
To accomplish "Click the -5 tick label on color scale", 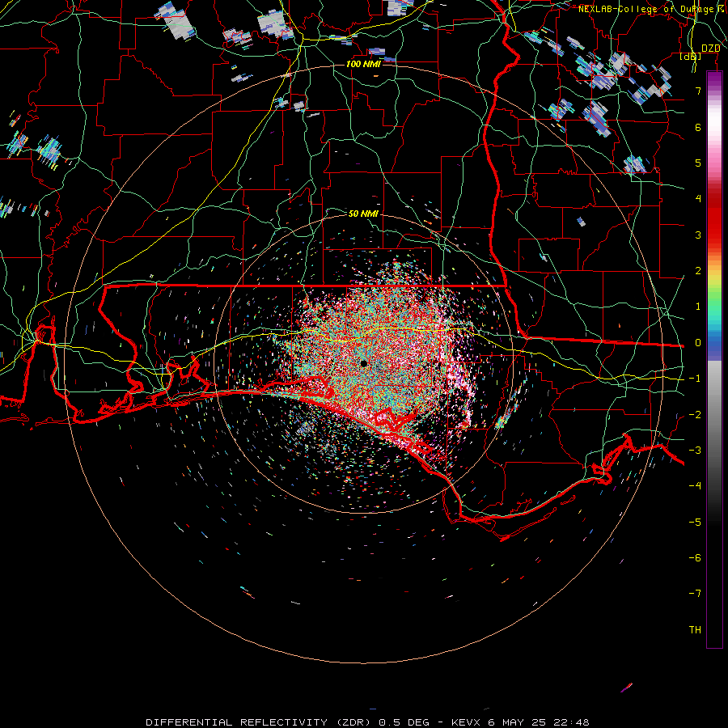I will click(x=695, y=523).
